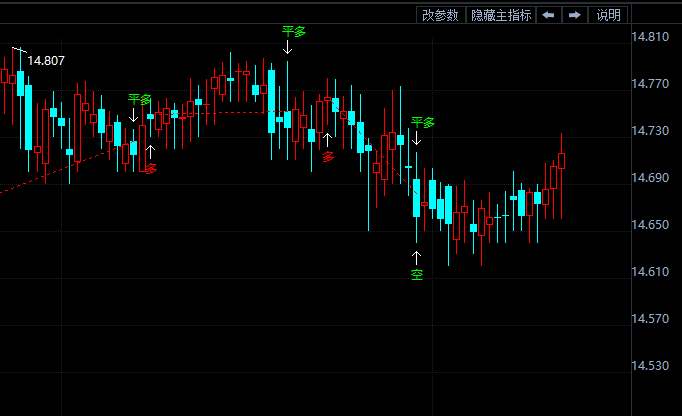Viewport: 682px width, 416px height.
Task: Click the down arrow under the topmost 平多
Action: (x=287, y=47)
